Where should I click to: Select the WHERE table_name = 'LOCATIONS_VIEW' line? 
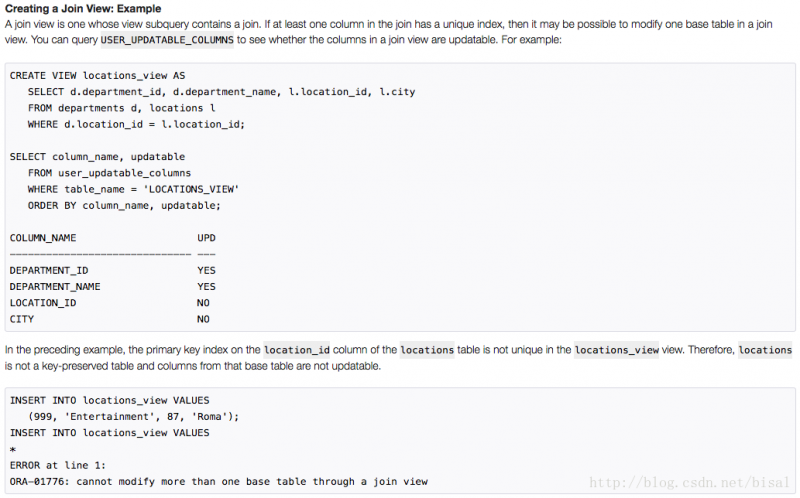tap(133, 189)
